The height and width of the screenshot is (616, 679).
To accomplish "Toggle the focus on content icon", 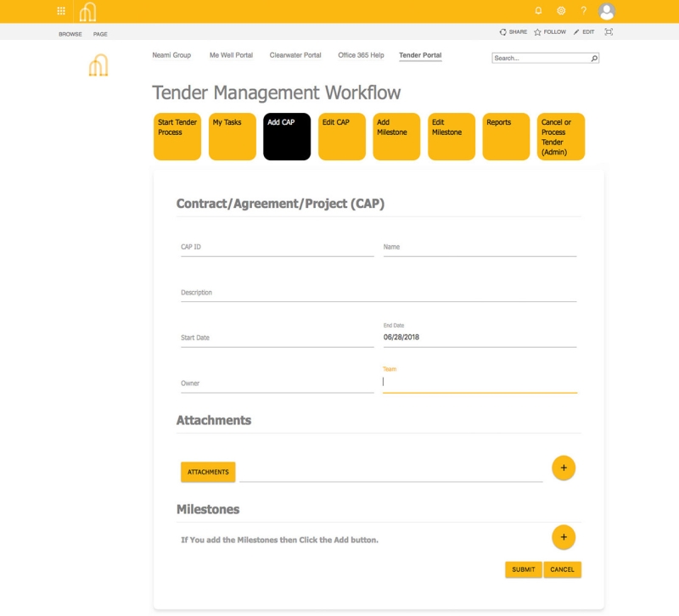I will point(609,32).
